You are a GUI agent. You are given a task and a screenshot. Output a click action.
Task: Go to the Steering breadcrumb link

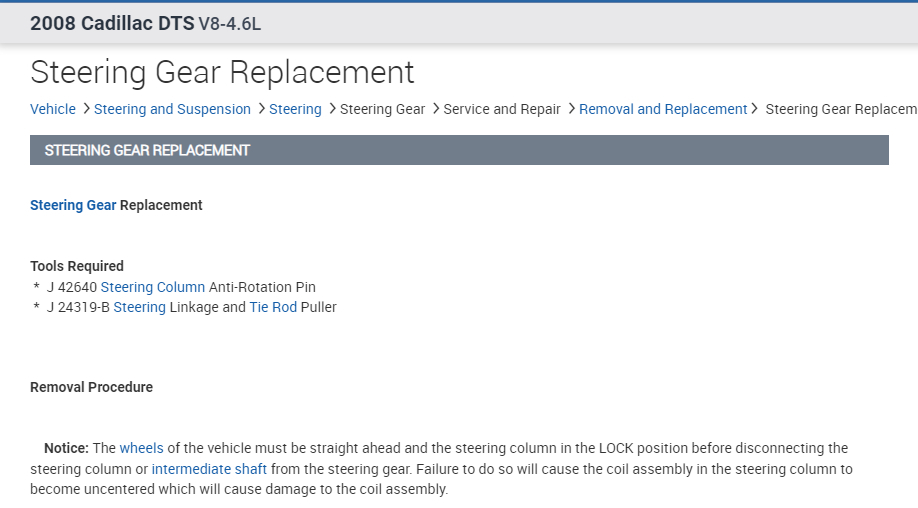(x=295, y=109)
